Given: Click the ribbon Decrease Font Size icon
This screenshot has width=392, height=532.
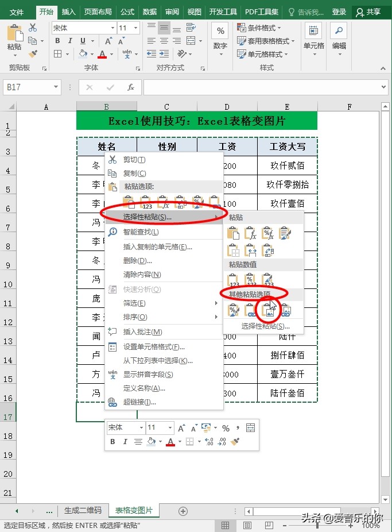Looking at the screenshot, I should pyautogui.click(x=121, y=41).
